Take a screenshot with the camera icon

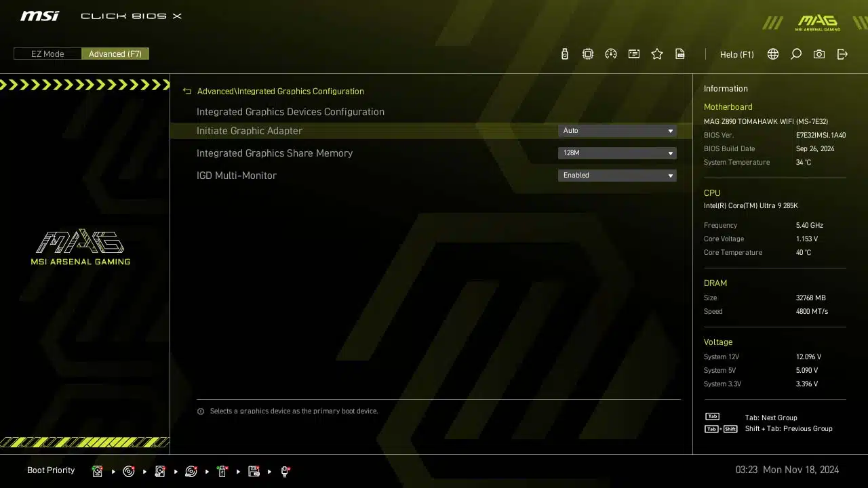(x=819, y=54)
